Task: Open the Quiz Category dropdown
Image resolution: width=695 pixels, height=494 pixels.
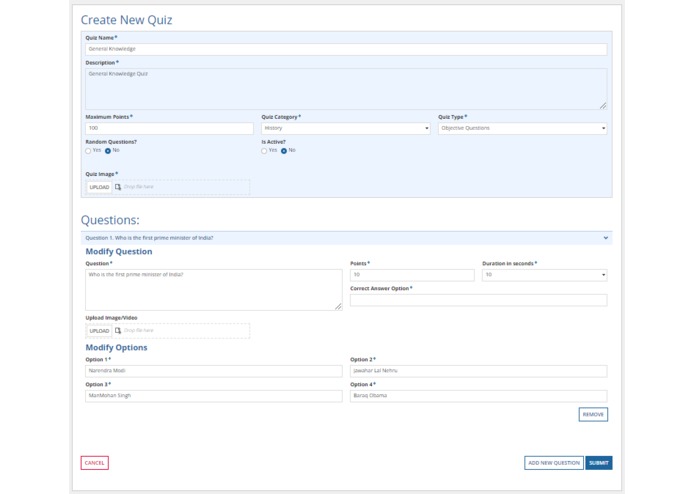Action: (x=346, y=128)
